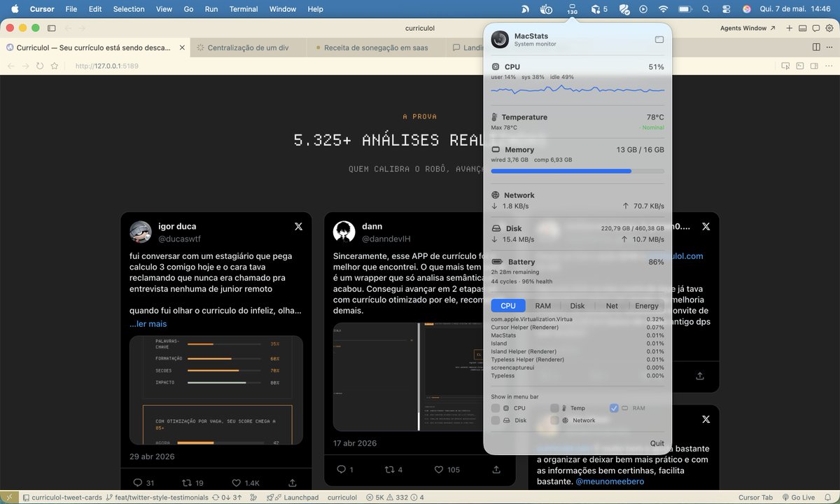Open the Docker menu bar icon

pyautogui.click(x=547, y=9)
